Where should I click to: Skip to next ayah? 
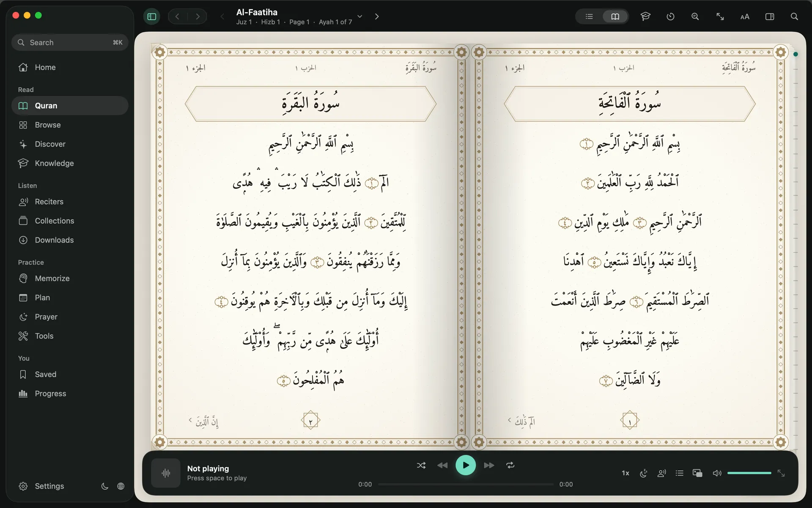point(489,465)
